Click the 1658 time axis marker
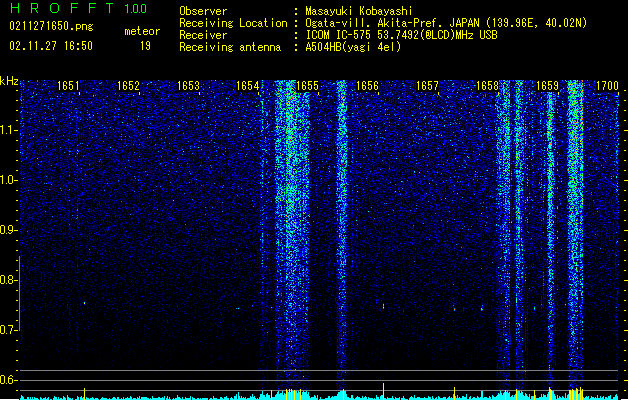The image size is (629, 400). tap(487, 86)
